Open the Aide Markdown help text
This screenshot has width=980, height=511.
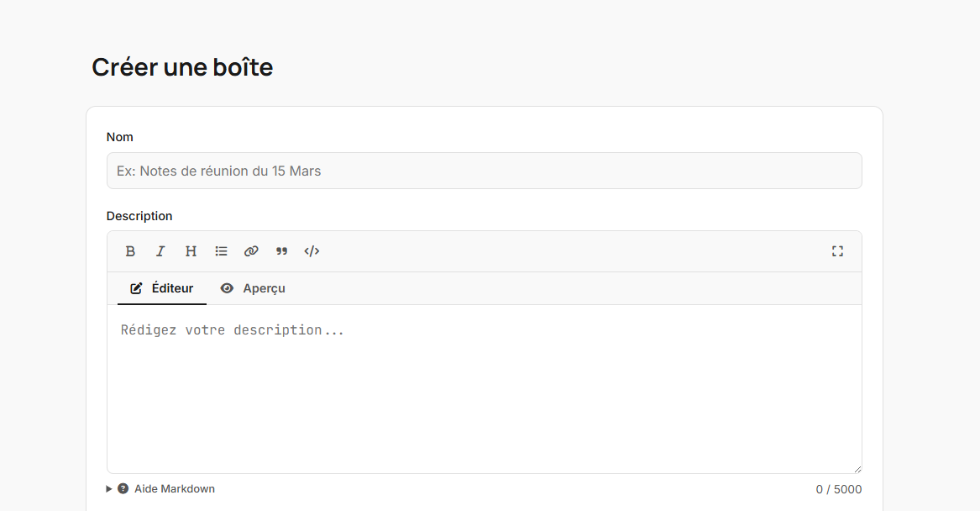pyautogui.click(x=175, y=488)
